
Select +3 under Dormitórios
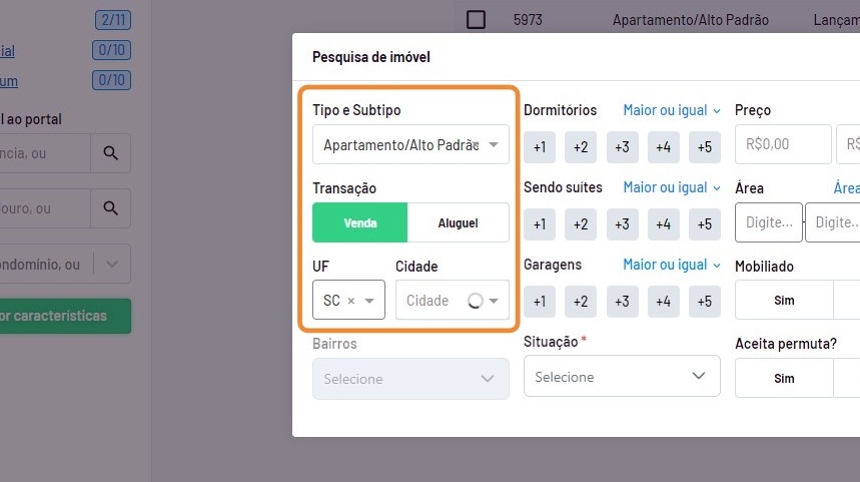[x=622, y=147]
